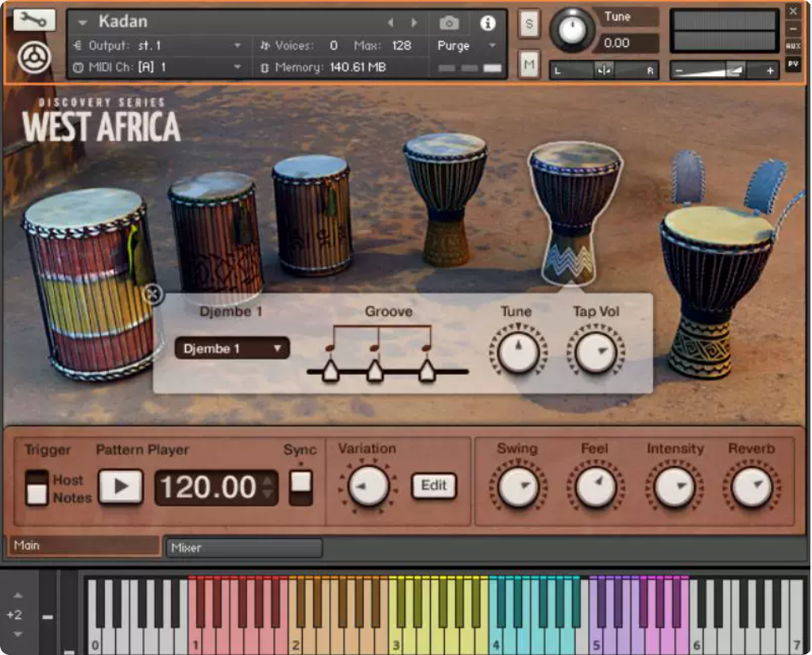Open the Djembe 1 instrument selector
This screenshot has height=655, width=812.
[x=232, y=349]
